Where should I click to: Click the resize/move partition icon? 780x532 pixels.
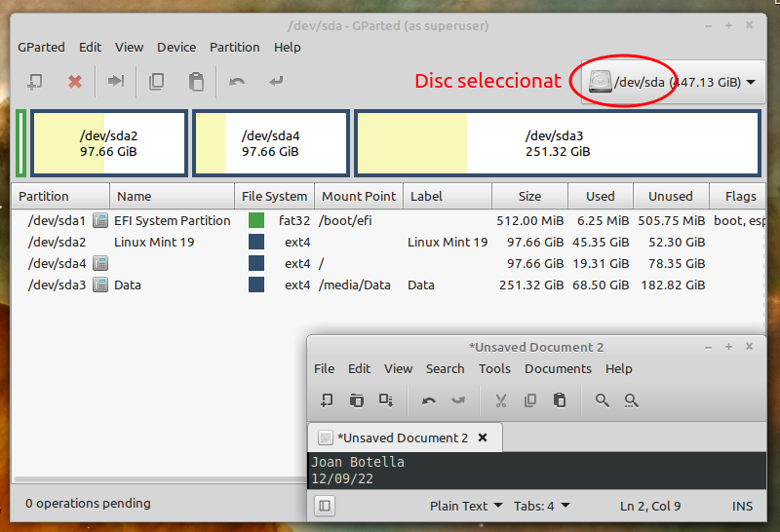pyautogui.click(x=116, y=82)
